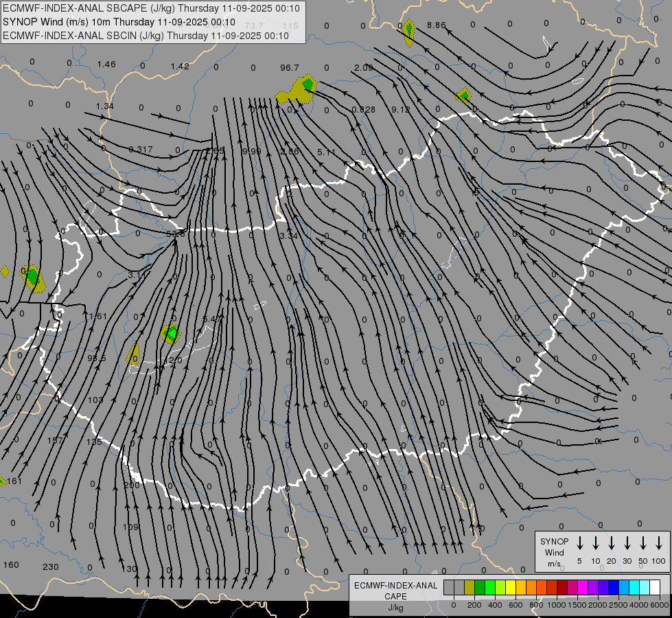The height and width of the screenshot is (618, 672).
Task: Click the SBCIN title line in the header box
Action: pos(146,36)
